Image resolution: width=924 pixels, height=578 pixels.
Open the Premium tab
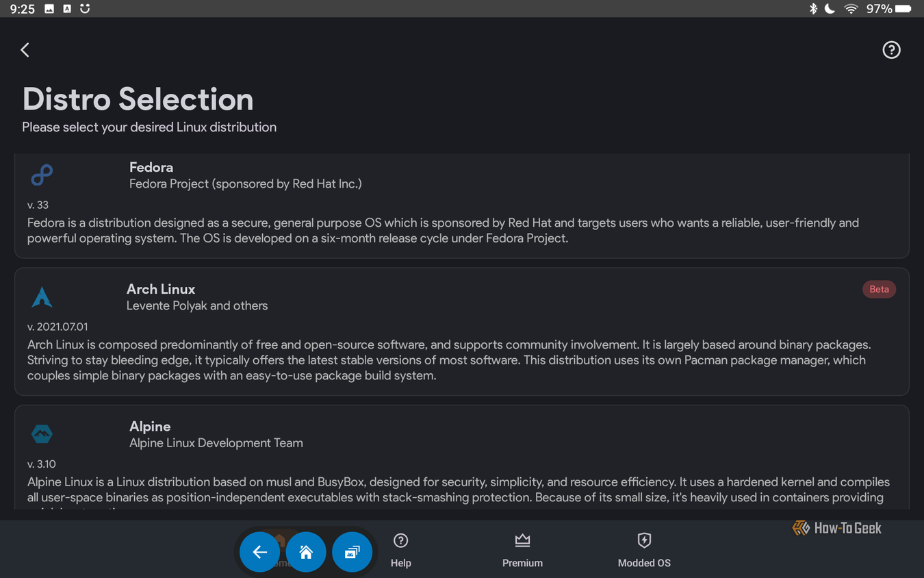tap(522, 551)
